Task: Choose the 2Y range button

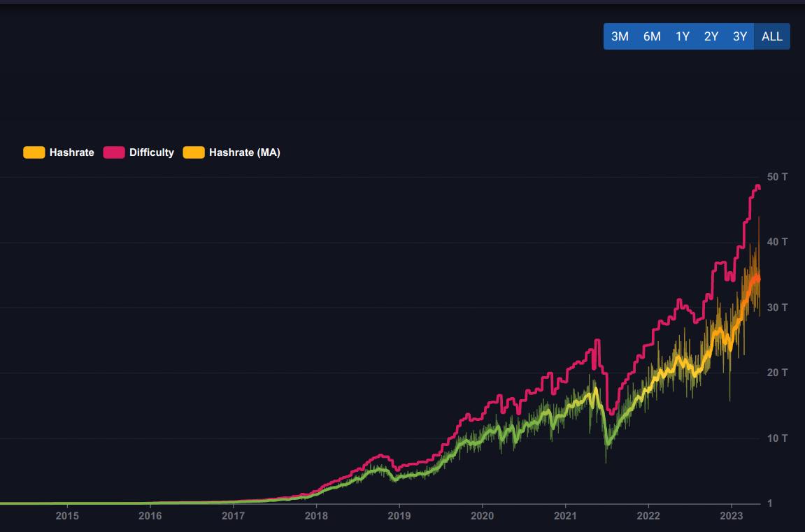Action: point(711,36)
